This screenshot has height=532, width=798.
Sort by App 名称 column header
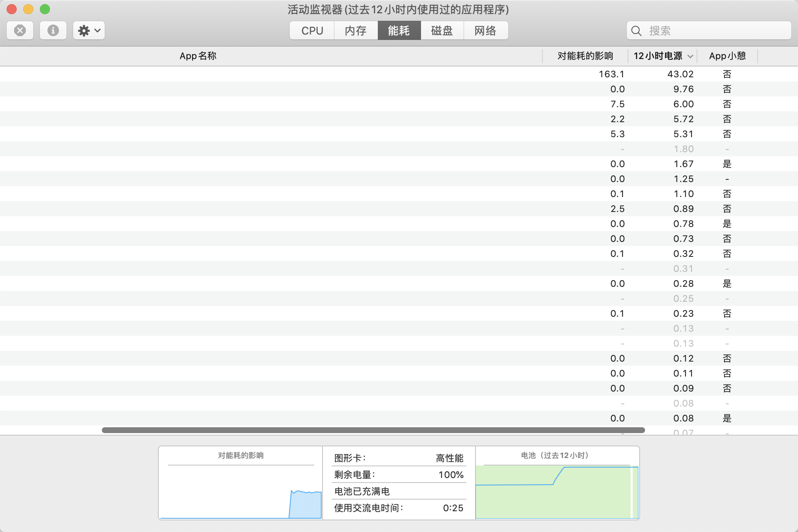pos(198,56)
